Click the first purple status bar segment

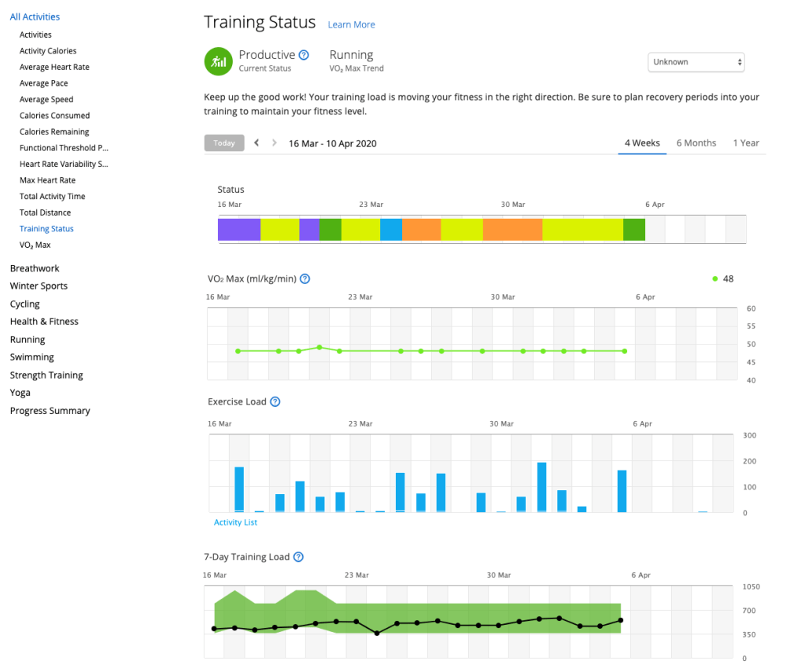[x=238, y=230]
